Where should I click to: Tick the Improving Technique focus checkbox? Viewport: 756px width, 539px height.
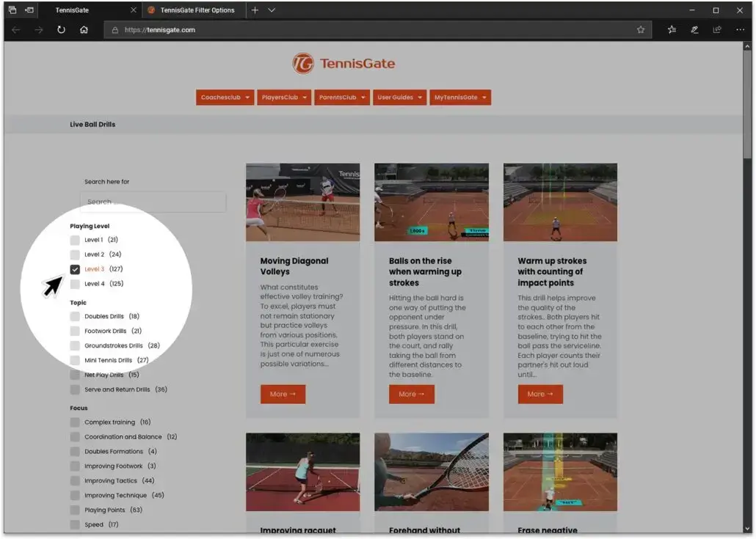(75, 496)
